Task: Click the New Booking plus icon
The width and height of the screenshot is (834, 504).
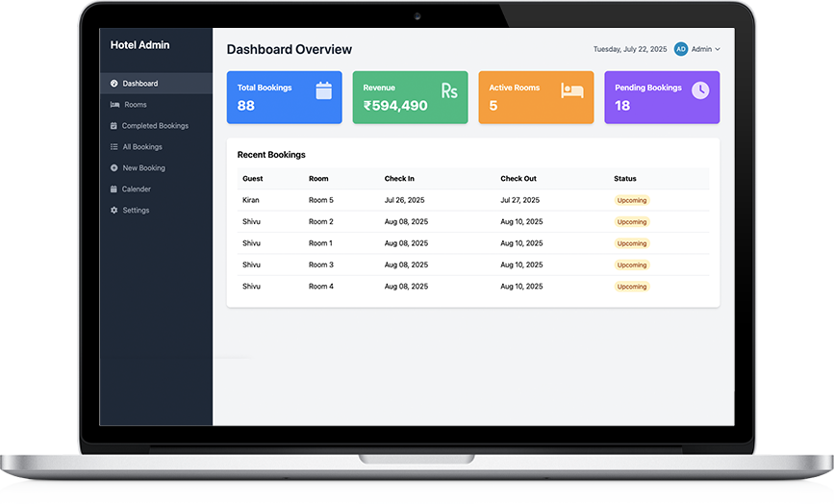Action: pos(114,168)
